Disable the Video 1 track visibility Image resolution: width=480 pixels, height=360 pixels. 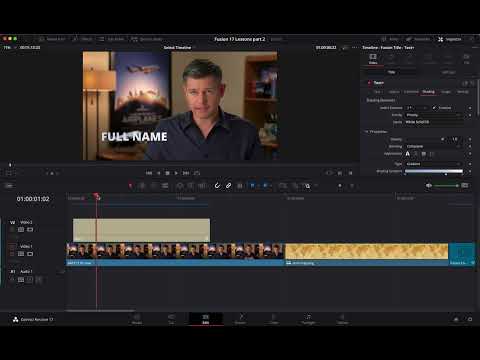click(30, 254)
